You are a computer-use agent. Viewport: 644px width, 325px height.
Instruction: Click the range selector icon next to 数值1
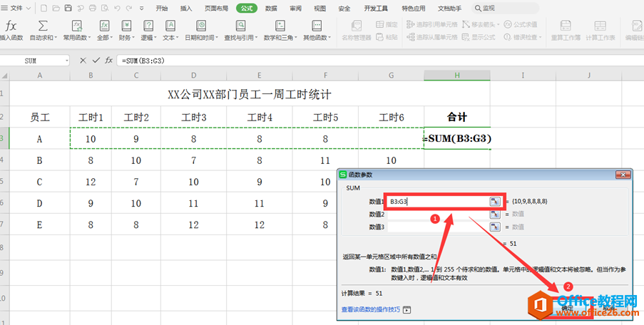coord(496,201)
